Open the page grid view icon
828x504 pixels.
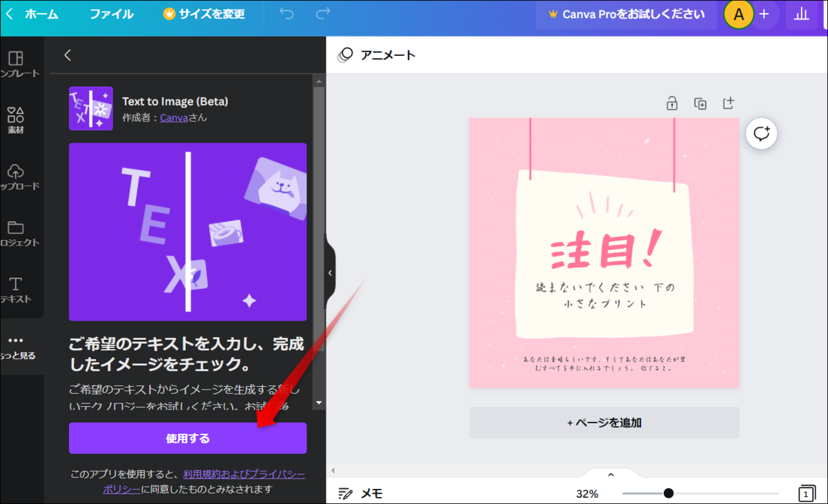[806, 494]
